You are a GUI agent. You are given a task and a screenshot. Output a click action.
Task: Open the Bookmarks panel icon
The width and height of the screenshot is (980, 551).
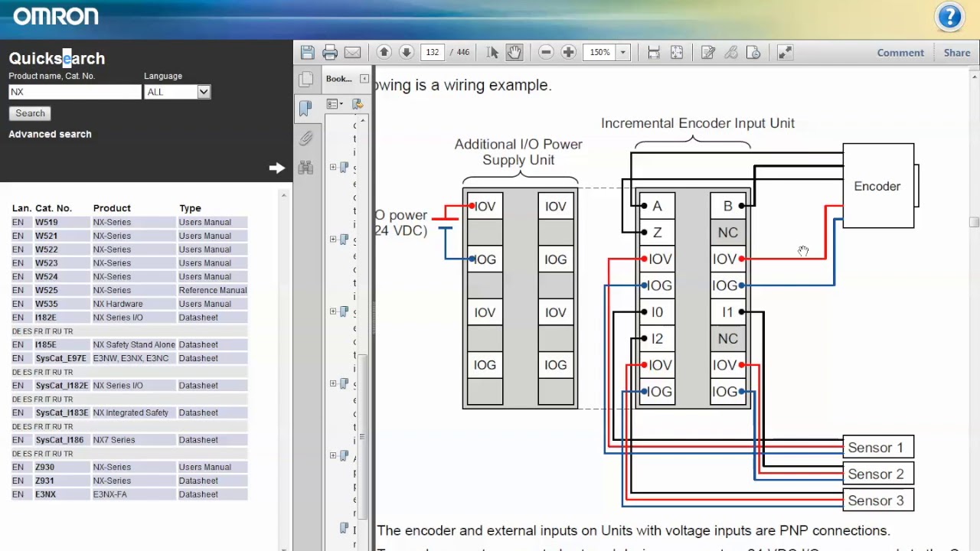click(305, 109)
